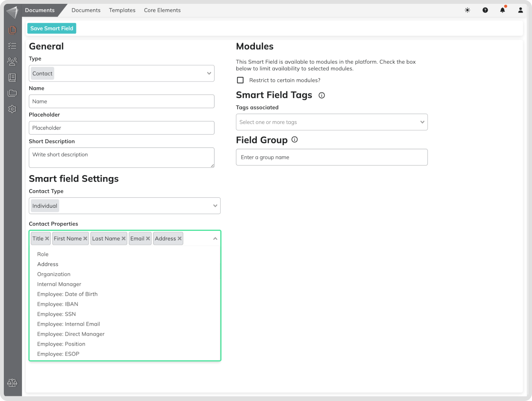Select Employee: IBAN from the property list
Viewport: 532px width, 401px height.
pyautogui.click(x=58, y=304)
